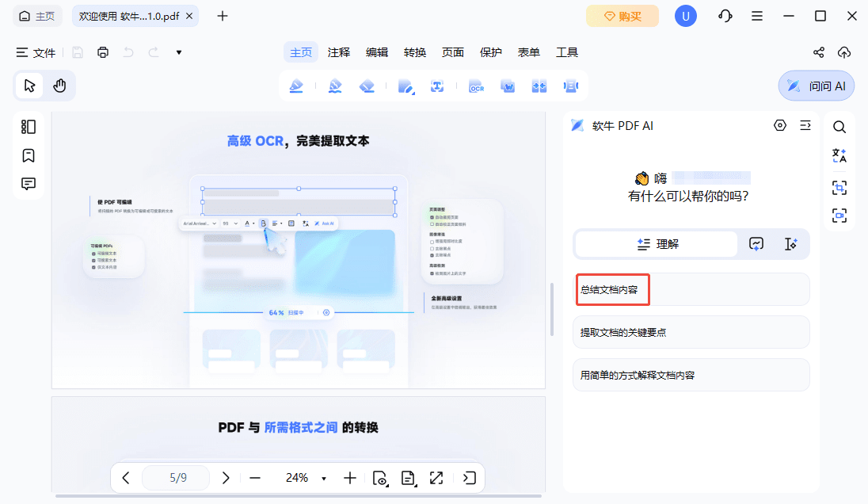
Task: Open the 编辑 ribbon tab
Action: pyautogui.click(x=377, y=52)
